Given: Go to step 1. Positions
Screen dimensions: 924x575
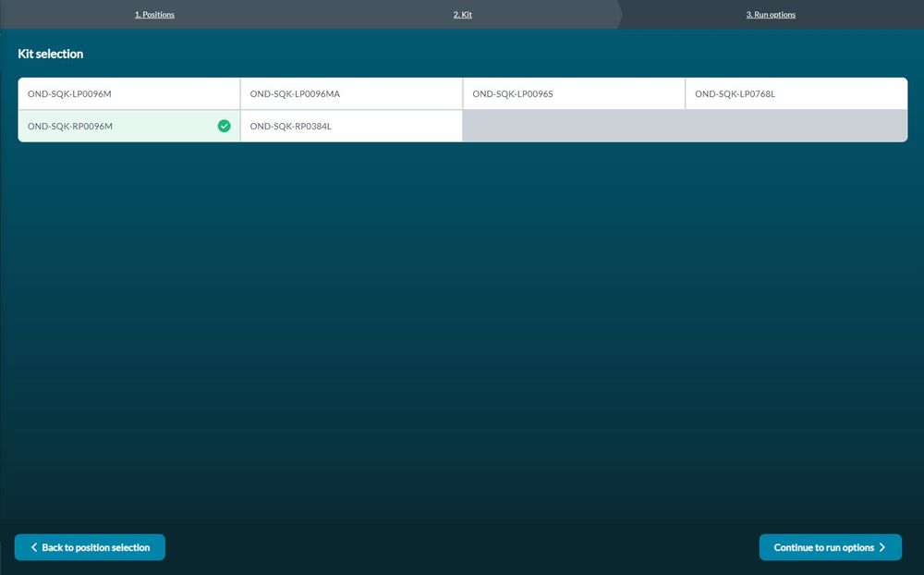Looking at the screenshot, I should [154, 14].
